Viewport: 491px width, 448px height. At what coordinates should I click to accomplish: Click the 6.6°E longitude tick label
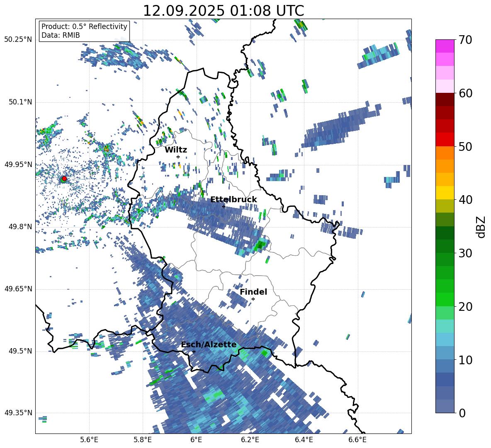tap(357, 440)
